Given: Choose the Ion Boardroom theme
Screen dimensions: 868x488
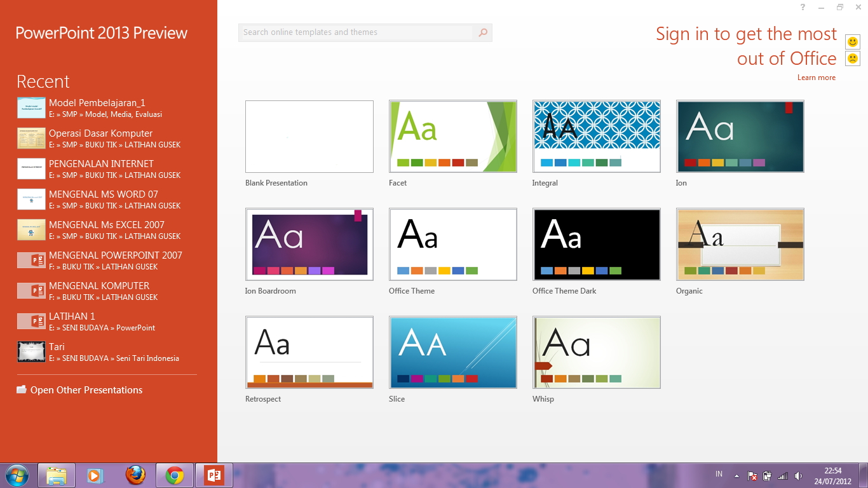Looking at the screenshot, I should pyautogui.click(x=309, y=244).
